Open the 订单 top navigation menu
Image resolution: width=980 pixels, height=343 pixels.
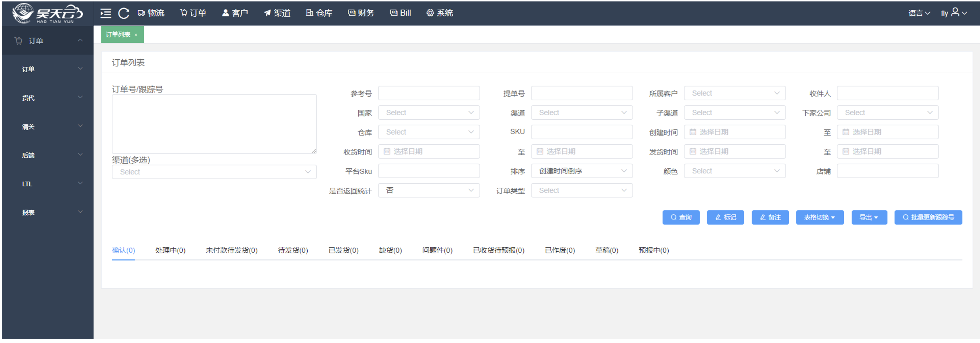point(193,13)
